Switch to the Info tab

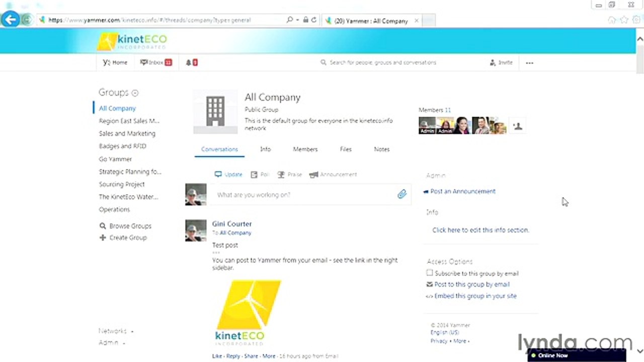pos(265,149)
